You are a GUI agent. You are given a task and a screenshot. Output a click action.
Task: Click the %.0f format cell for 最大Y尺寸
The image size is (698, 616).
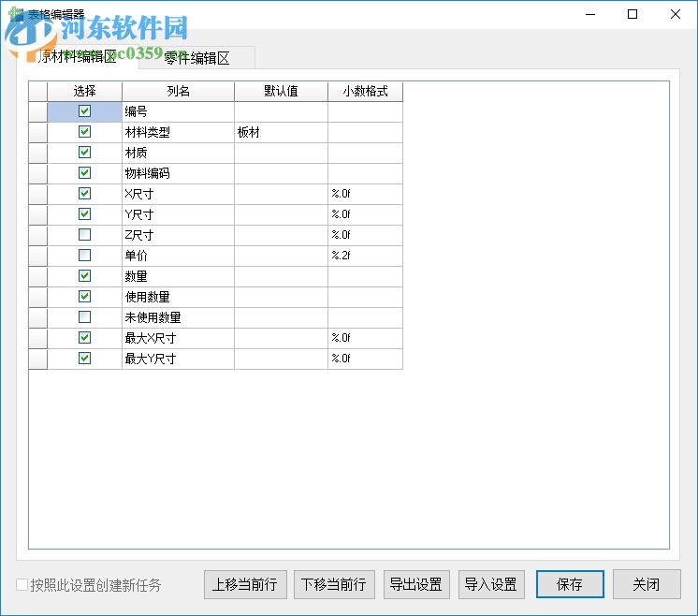click(365, 359)
